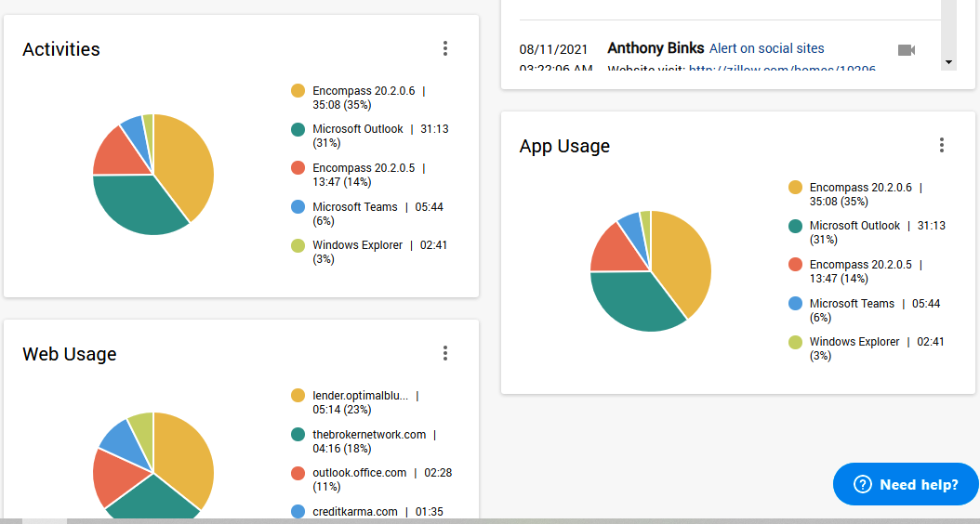Click yellow lender.optimalblu swatch in Web Usage legend
This screenshot has width=980, height=524.
click(298, 396)
